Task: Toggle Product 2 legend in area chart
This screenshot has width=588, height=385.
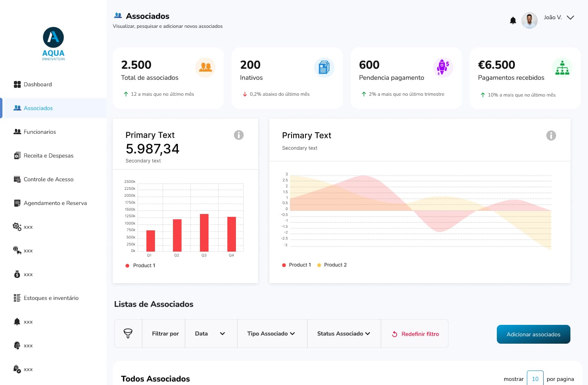Action: pyautogui.click(x=332, y=265)
